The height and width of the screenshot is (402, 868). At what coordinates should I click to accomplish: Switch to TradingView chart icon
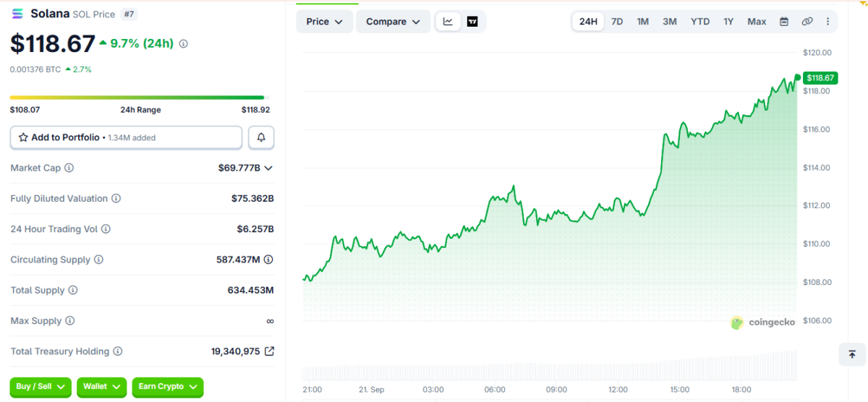[x=472, y=22]
